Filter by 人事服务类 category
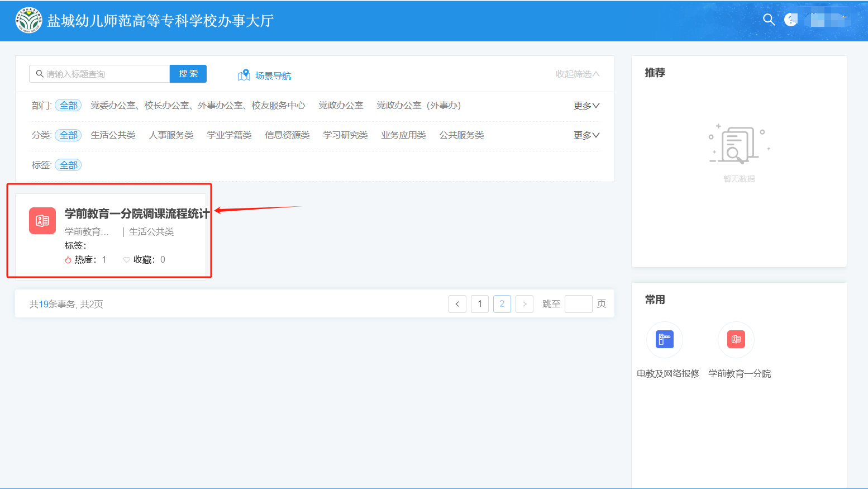Image resolution: width=868 pixels, height=489 pixels. tap(171, 135)
